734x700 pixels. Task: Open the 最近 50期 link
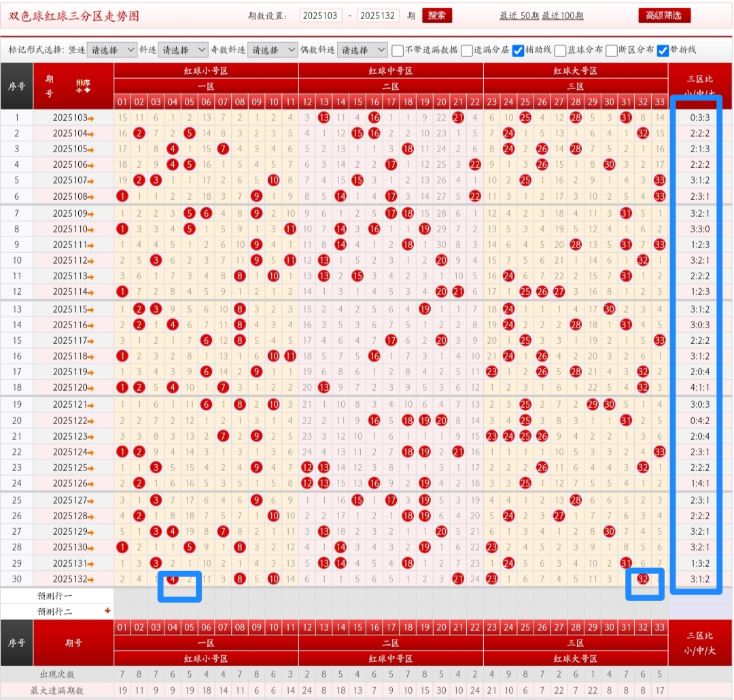(x=519, y=16)
